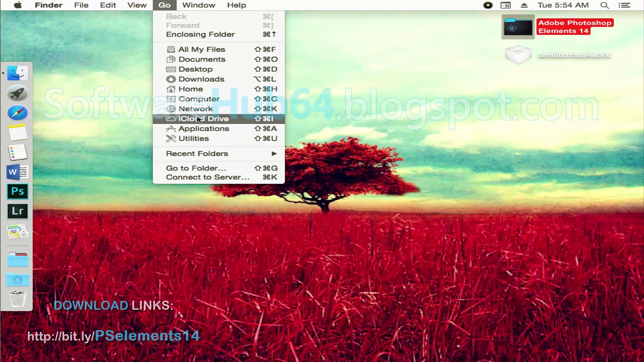This screenshot has height=362, width=644.
Task: Select Applications from the Go menu
Action: (204, 129)
